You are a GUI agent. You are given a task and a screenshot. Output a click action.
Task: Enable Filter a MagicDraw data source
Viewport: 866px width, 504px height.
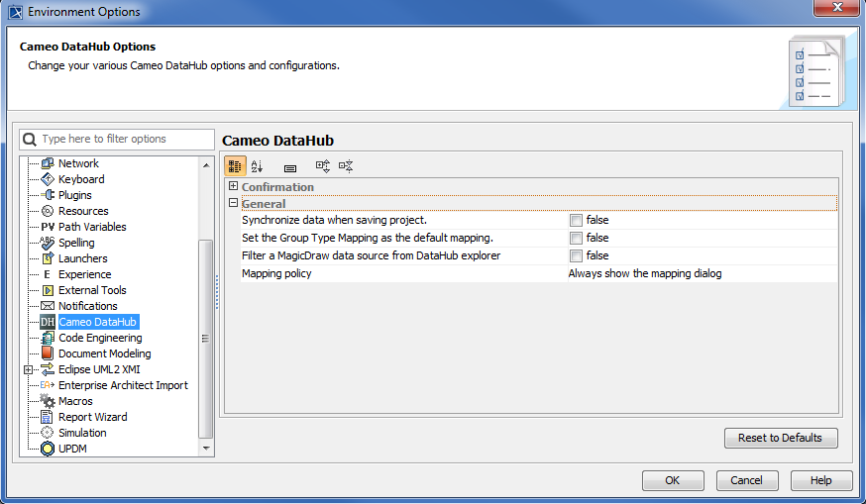click(x=576, y=255)
